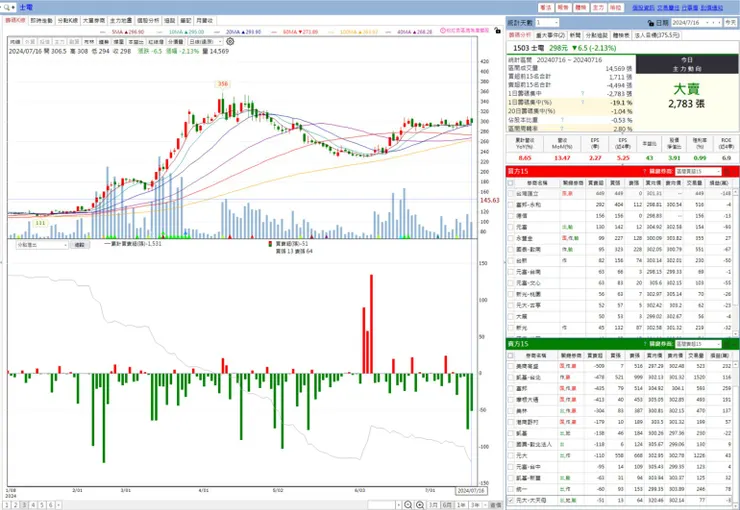Click the 今天 button
This screenshot has width=740, height=510.
tap(731, 23)
